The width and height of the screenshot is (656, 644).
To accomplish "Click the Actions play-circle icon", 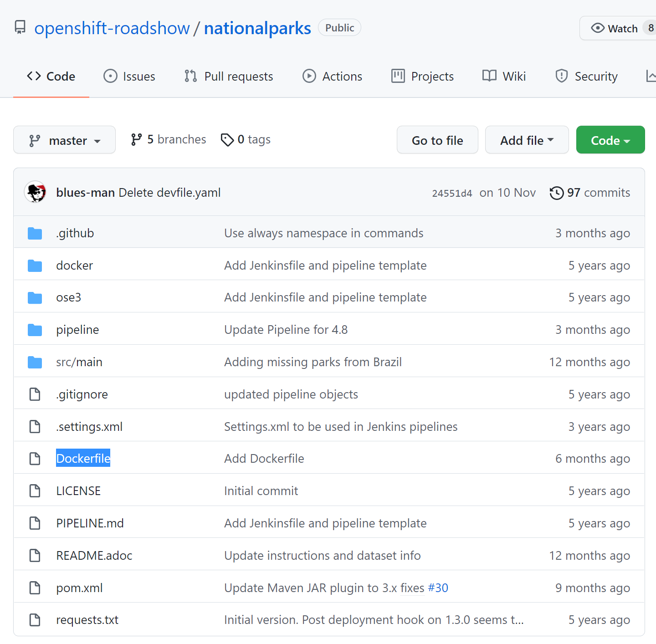I will [x=309, y=76].
